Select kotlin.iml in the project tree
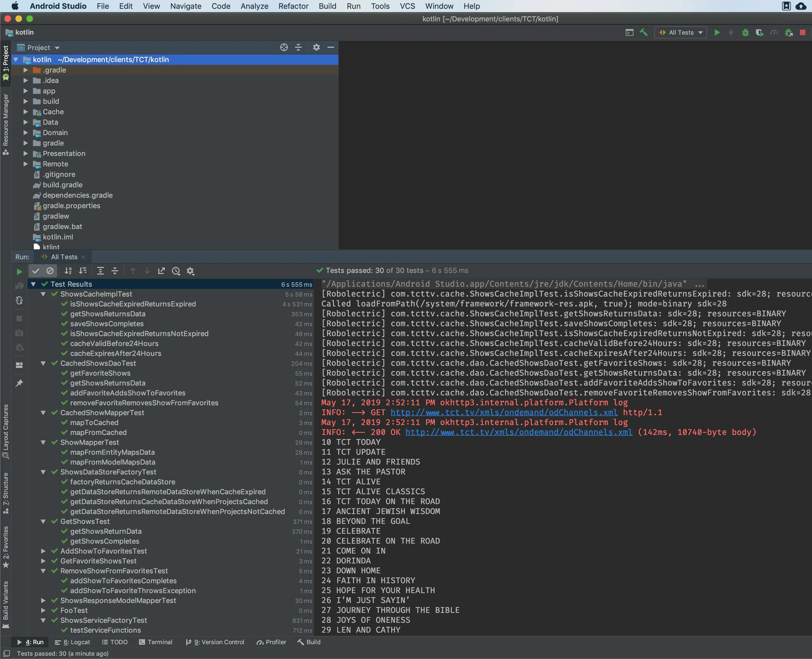Image resolution: width=812 pixels, height=659 pixels. point(58,237)
